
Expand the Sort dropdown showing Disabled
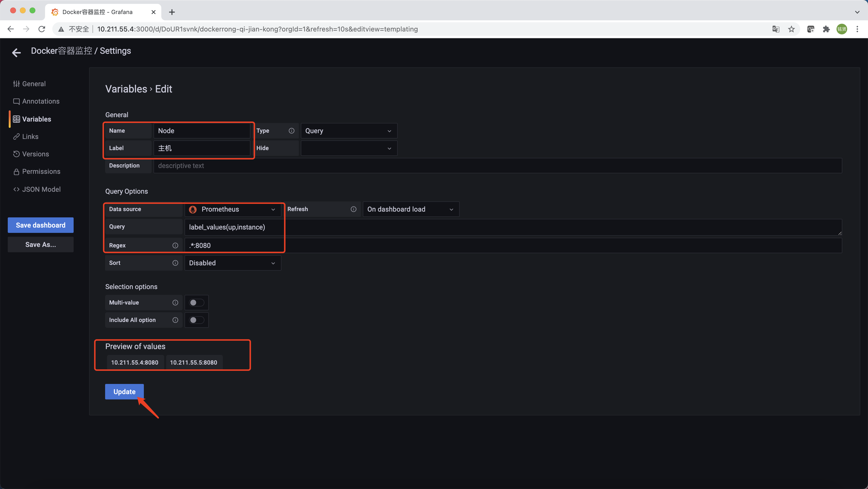[x=232, y=263]
